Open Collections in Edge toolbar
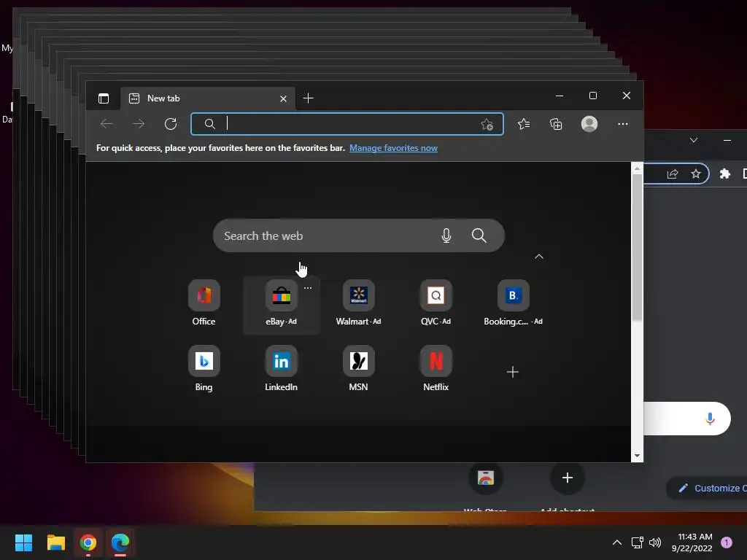The width and height of the screenshot is (747, 560). 556,124
